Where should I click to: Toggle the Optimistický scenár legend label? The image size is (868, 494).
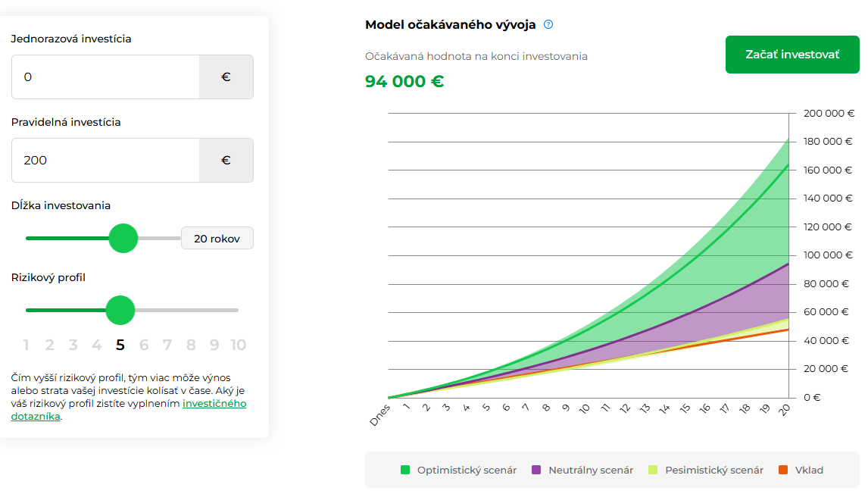tap(467, 470)
